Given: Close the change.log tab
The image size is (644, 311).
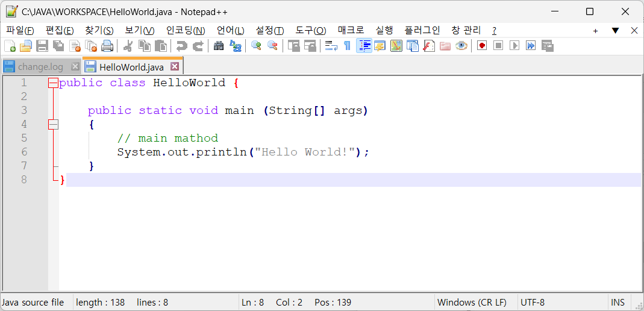Looking at the screenshot, I should (x=75, y=66).
